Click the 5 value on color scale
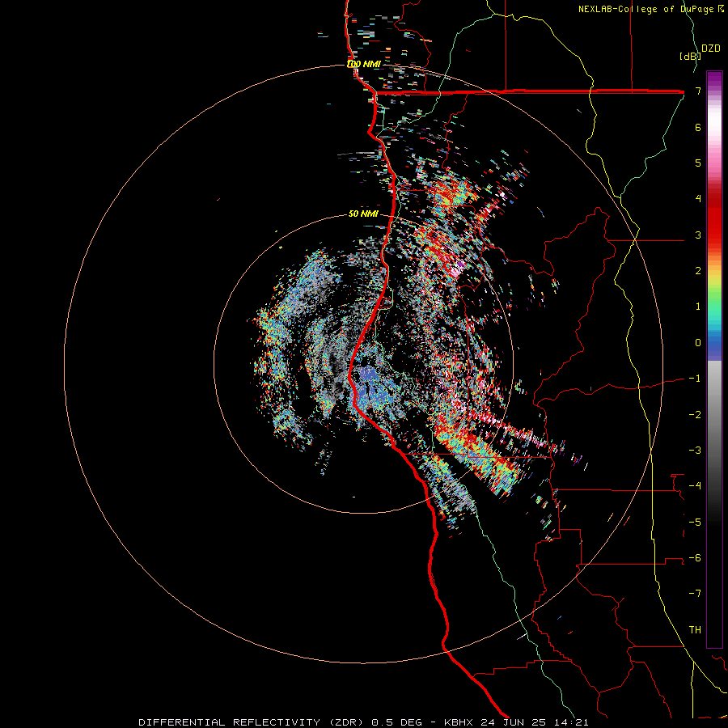The width and height of the screenshot is (728, 728). click(x=698, y=163)
